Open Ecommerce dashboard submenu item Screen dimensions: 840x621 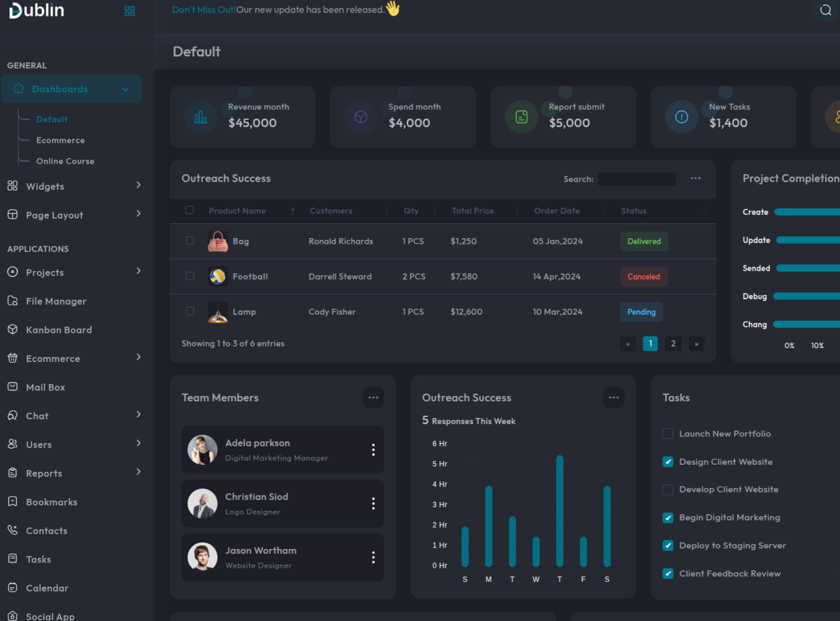(x=60, y=140)
